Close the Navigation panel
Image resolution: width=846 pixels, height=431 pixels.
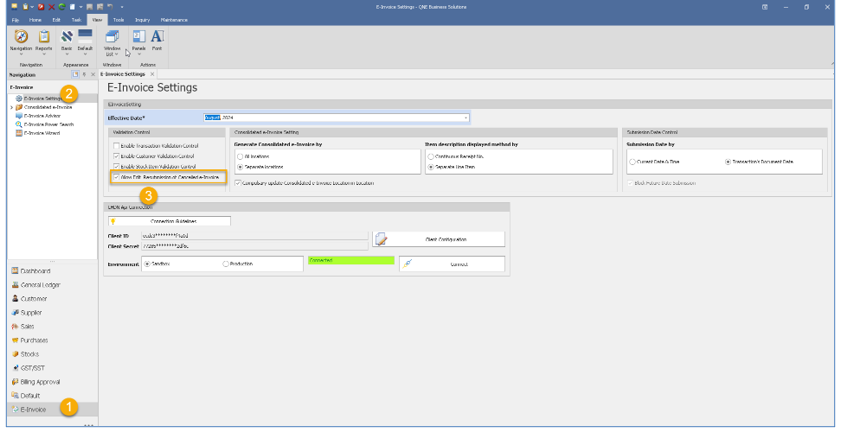click(x=93, y=74)
